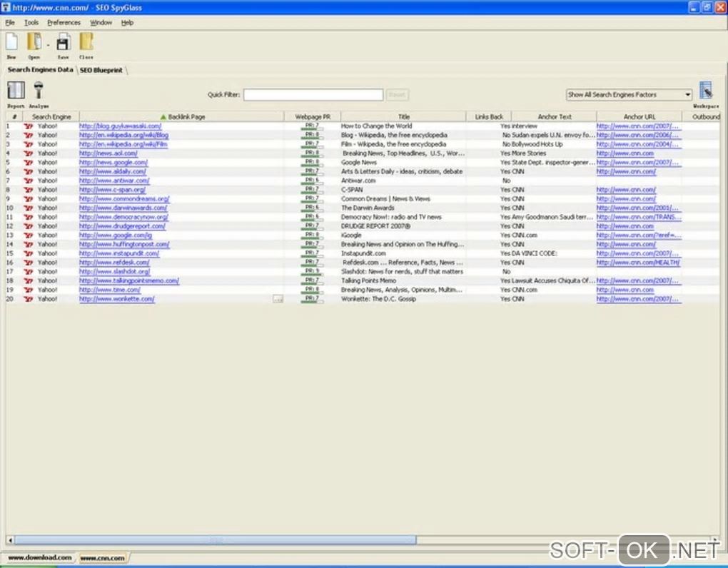This screenshot has height=568, width=728.
Task: Open the File menu
Action: (10, 22)
